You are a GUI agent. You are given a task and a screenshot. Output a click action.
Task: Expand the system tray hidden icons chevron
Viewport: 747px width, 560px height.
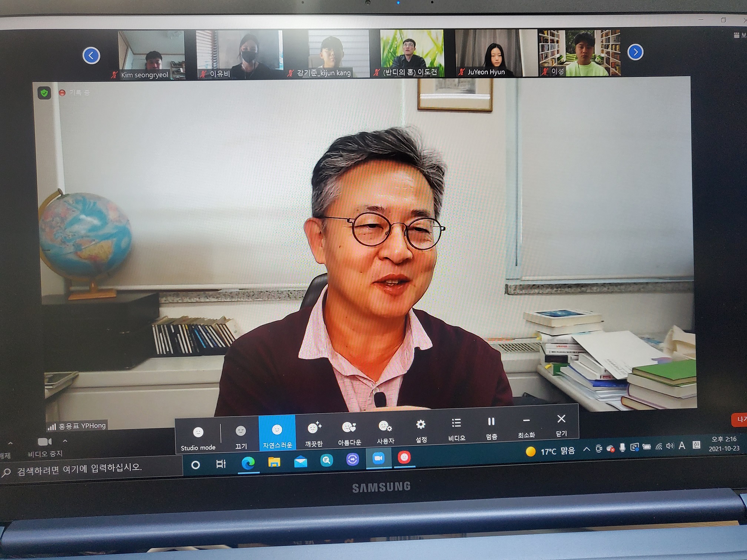587,449
